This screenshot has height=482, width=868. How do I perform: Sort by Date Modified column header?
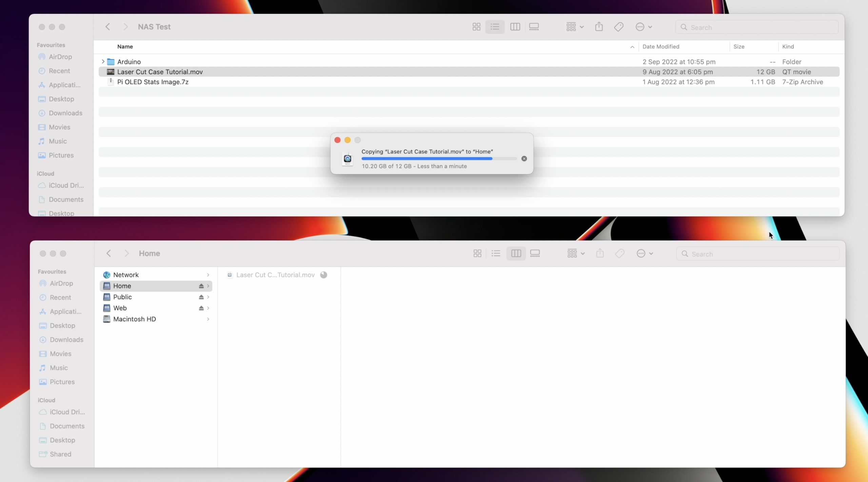660,46
